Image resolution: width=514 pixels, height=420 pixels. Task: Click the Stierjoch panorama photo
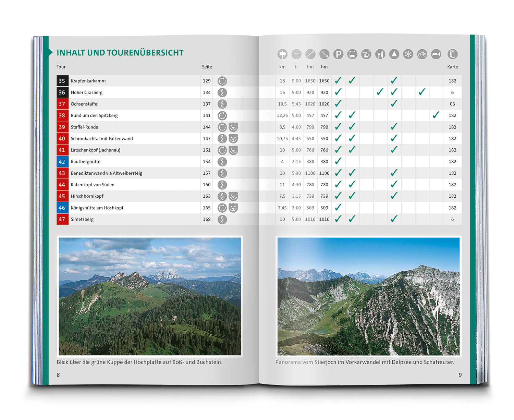368,296
